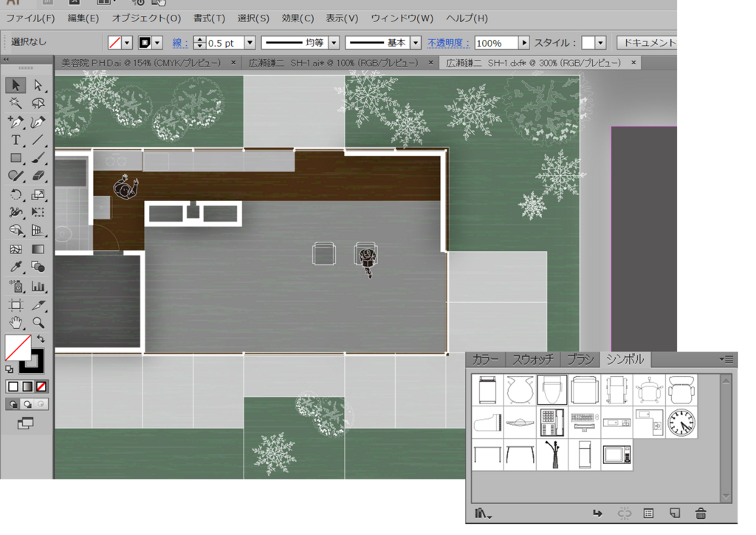Enable Draw Behind mode
Screen dimensions: 756x535
[27, 404]
